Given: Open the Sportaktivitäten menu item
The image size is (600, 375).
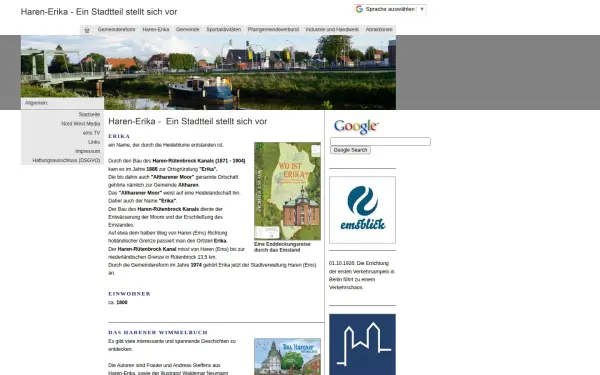Looking at the screenshot, I should pyautogui.click(x=223, y=29).
